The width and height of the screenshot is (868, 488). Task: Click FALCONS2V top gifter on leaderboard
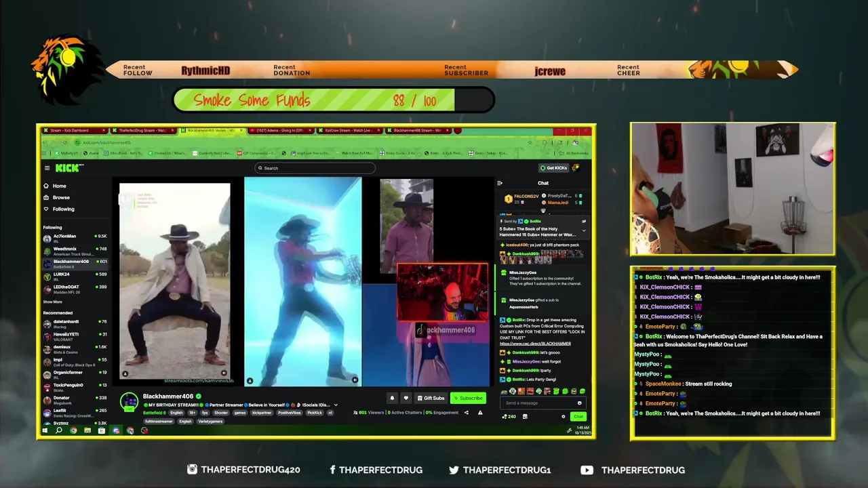(521, 199)
